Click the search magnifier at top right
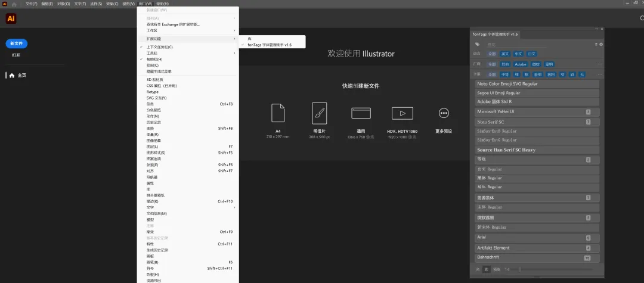 [642, 18]
